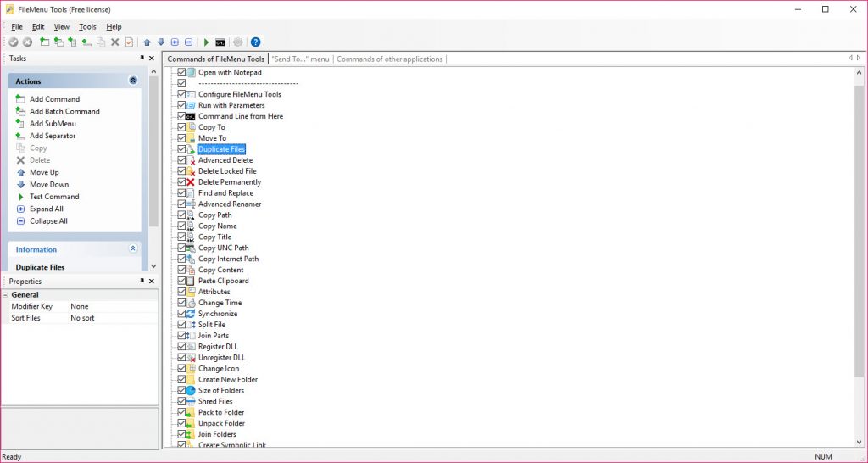Image resolution: width=868 pixels, height=463 pixels.
Task: Click the command list vertical scrollbar thumb
Action: [x=860, y=231]
